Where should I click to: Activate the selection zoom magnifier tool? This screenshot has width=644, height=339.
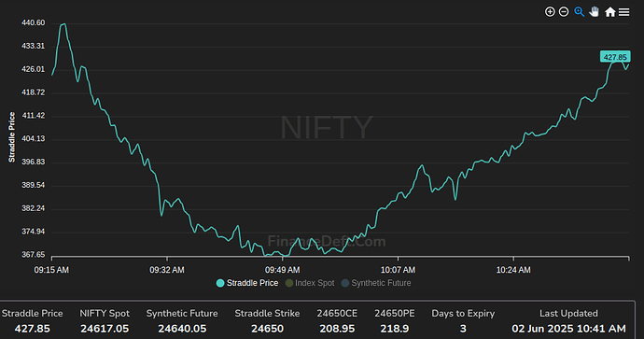tap(579, 12)
